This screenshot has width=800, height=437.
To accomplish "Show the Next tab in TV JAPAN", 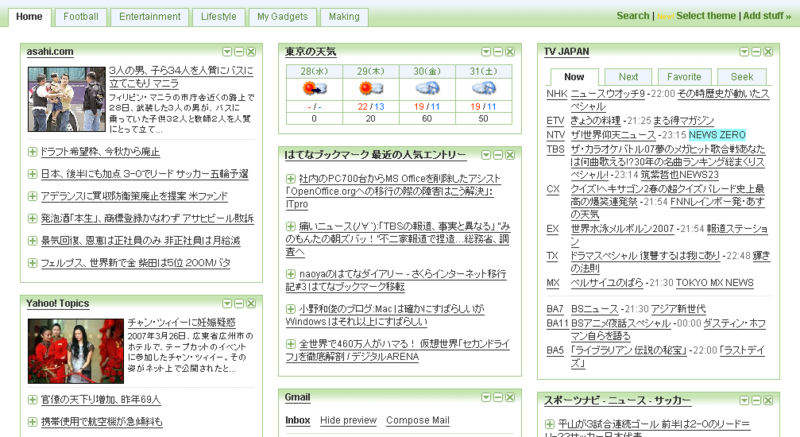I will pyautogui.click(x=628, y=76).
